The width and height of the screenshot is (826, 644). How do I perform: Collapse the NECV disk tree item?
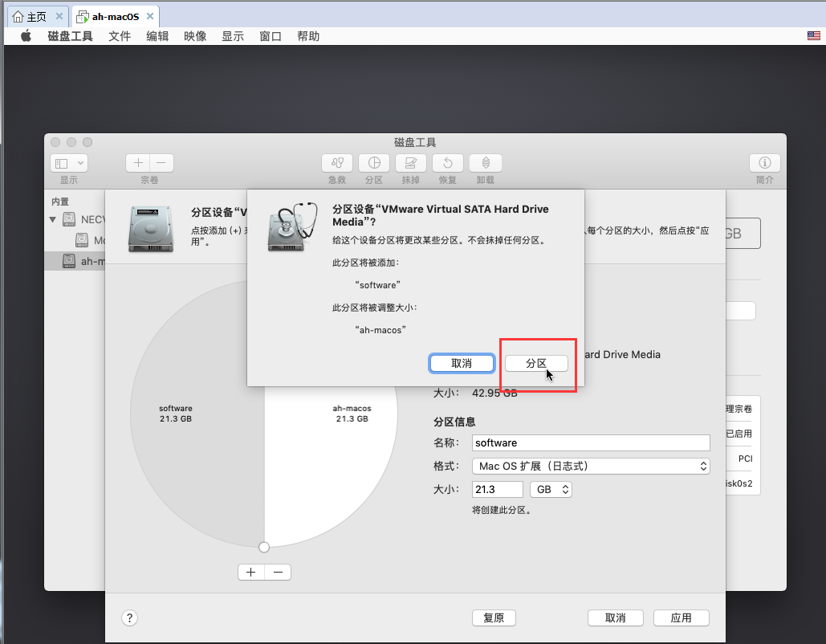click(53, 219)
